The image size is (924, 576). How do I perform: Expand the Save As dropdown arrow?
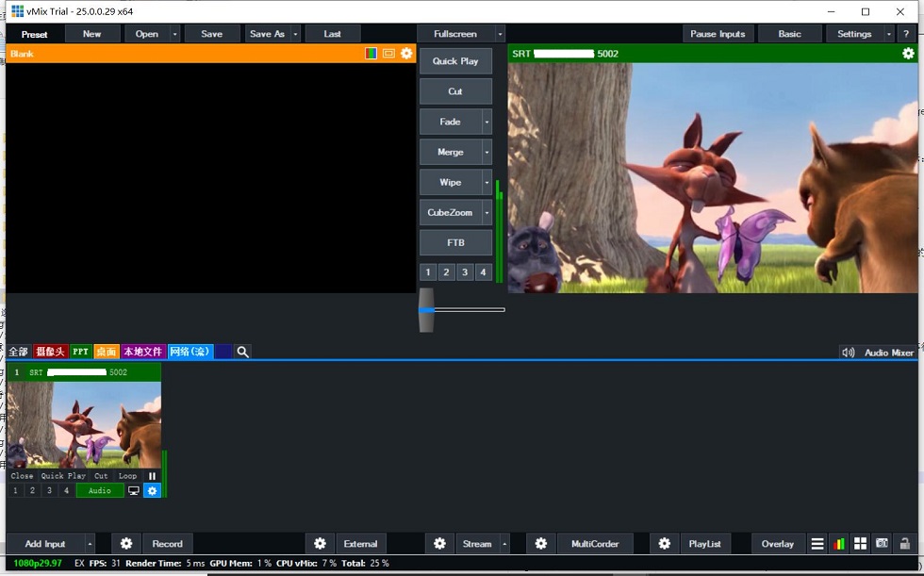[296, 34]
